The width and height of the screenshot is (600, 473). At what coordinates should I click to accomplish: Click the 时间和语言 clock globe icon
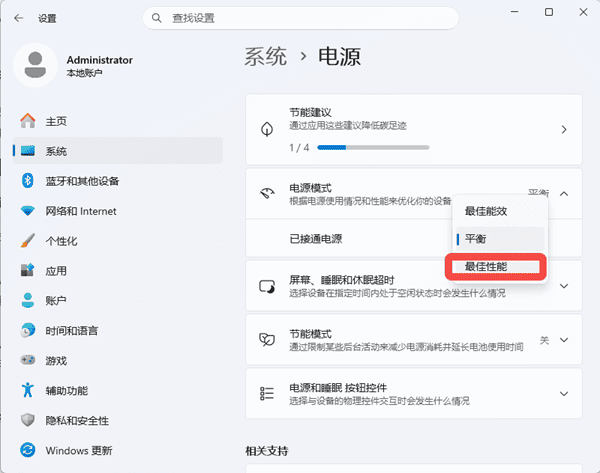28,330
